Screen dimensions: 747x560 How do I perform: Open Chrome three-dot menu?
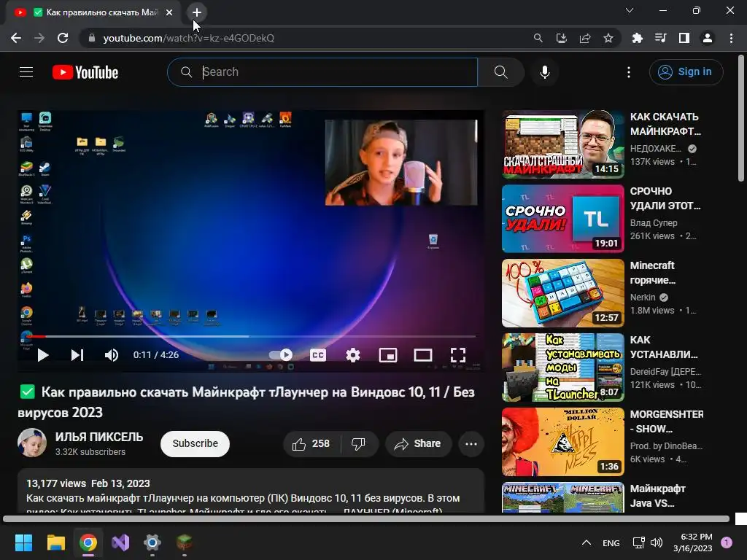pyautogui.click(x=731, y=38)
